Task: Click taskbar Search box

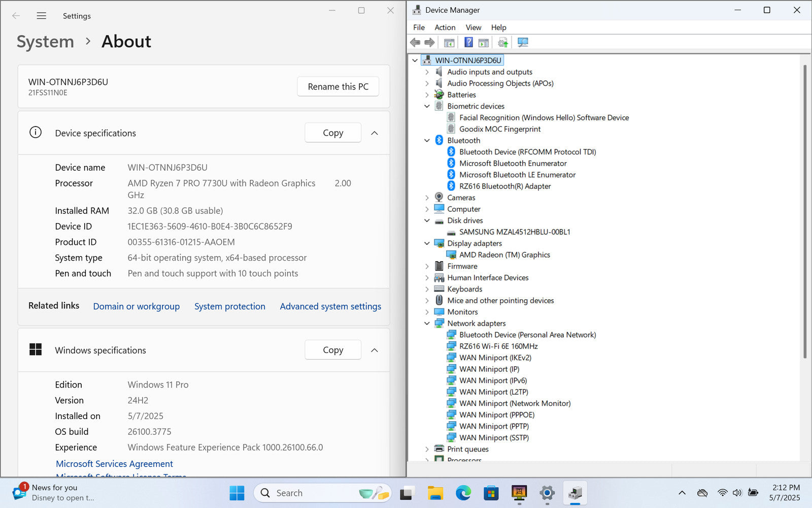Action: 322,493
